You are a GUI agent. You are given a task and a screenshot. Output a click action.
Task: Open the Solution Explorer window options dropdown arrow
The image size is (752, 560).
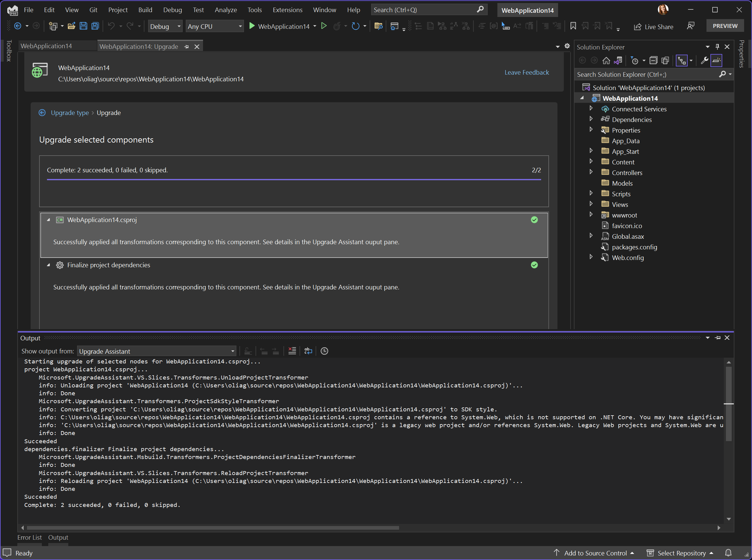(708, 47)
